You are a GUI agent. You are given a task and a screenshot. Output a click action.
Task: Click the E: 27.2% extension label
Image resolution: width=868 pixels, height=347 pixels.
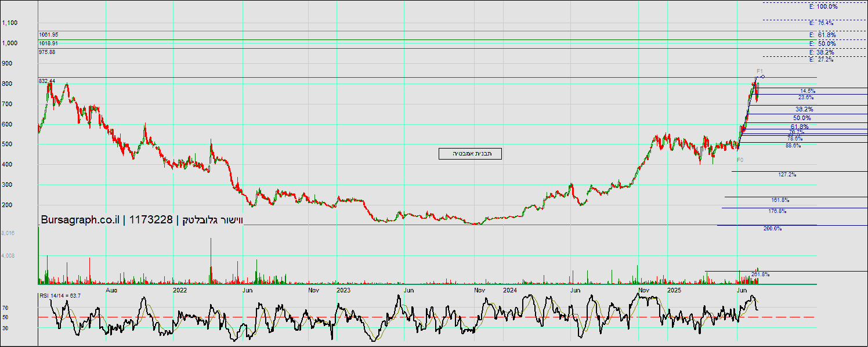(x=821, y=59)
